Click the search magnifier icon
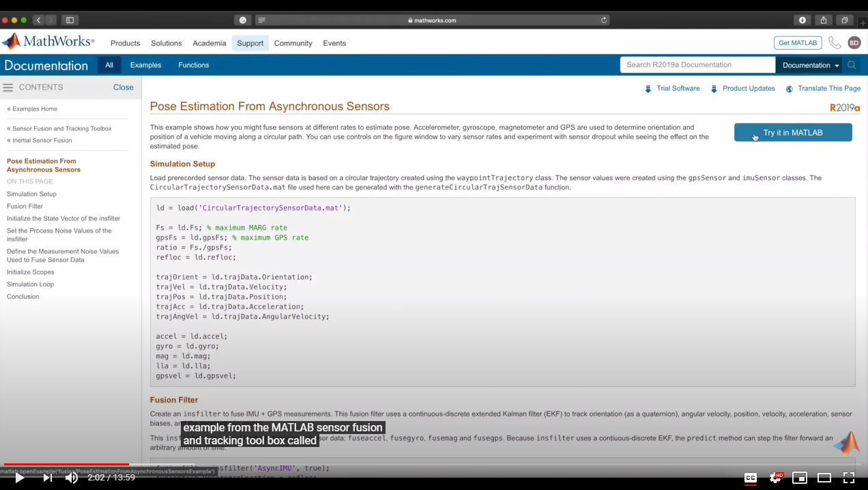 click(x=852, y=66)
